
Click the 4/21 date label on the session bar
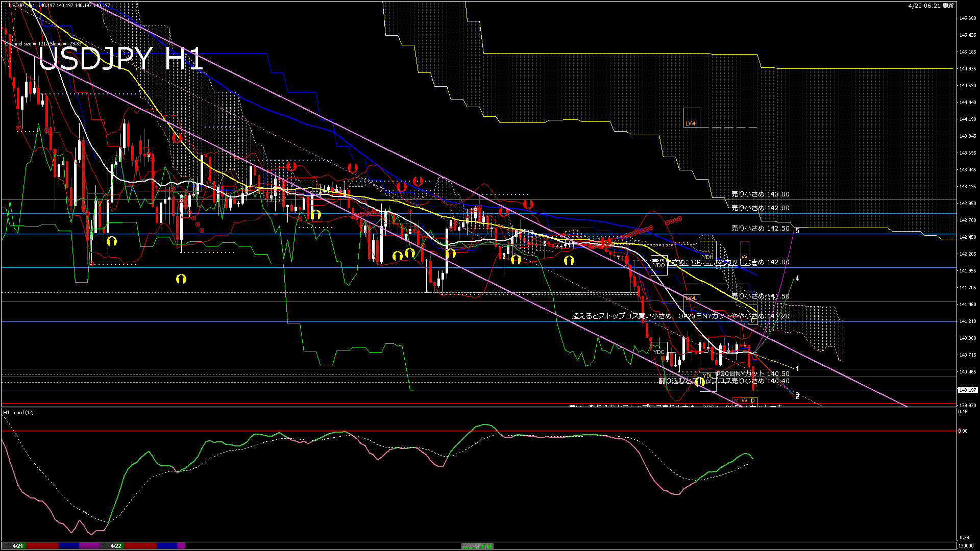tap(18, 546)
